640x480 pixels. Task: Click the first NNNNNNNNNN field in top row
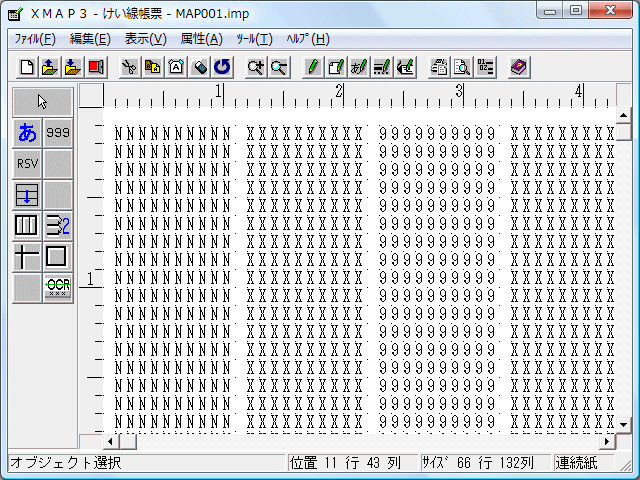pos(172,134)
